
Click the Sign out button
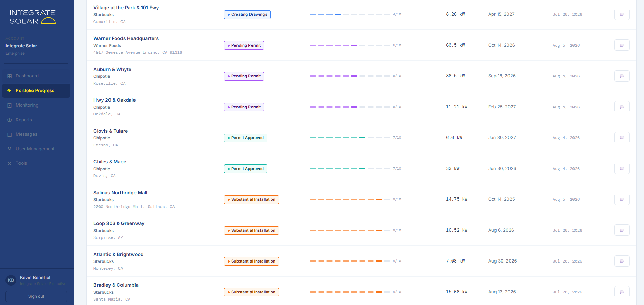[x=36, y=296]
